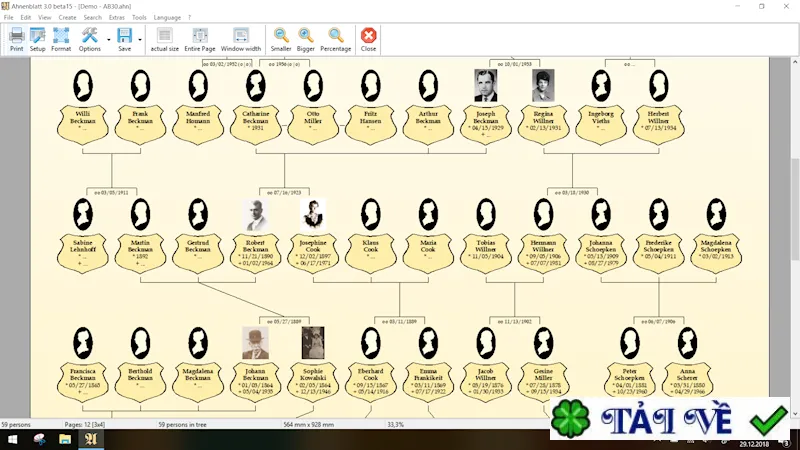Click the Print toolbar icon
800x450 pixels.
pyautogui.click(x=16, y=36)
